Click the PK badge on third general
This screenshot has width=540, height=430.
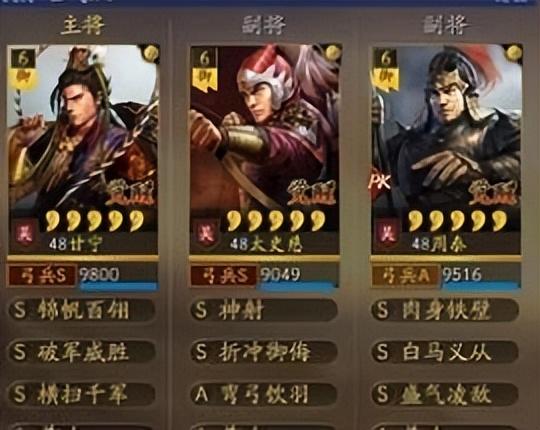pos(379,182)
